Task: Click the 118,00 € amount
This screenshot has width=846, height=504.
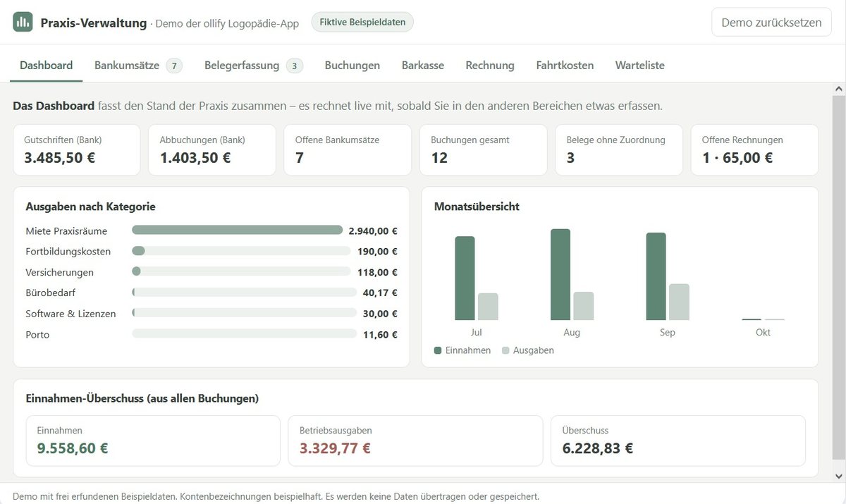Action: [377, 272]
